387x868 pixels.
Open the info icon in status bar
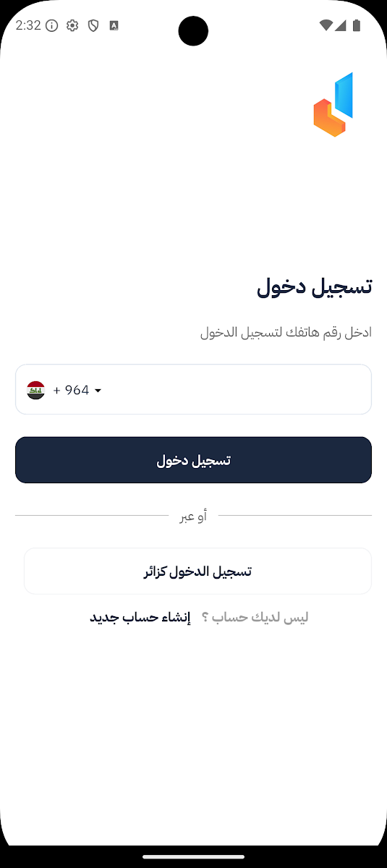coord(51,25)
